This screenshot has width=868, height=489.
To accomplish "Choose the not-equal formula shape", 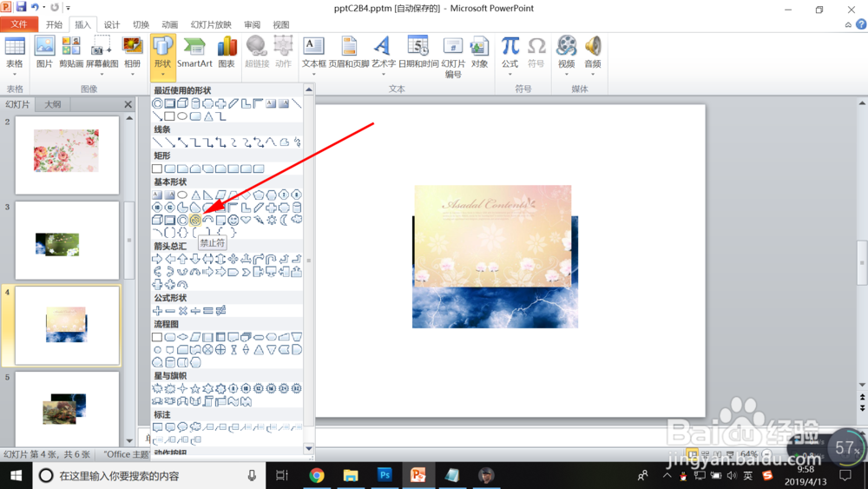I will pos(220,311).
